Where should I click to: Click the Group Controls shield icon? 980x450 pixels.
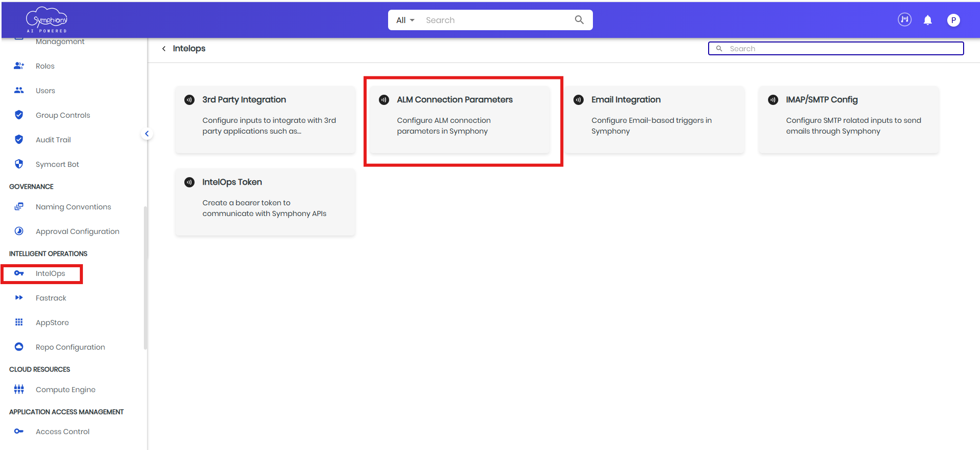point(19,115)
